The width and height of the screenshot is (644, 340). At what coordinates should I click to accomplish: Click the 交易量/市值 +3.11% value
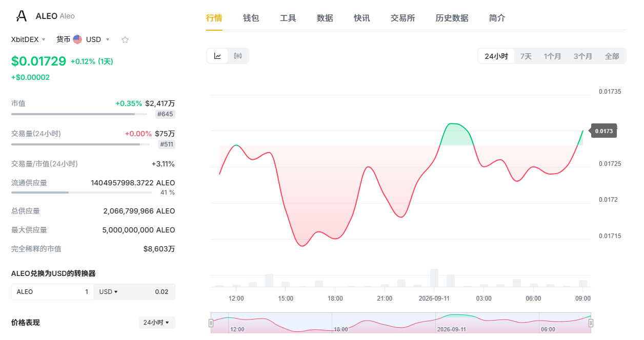[163, 164]
